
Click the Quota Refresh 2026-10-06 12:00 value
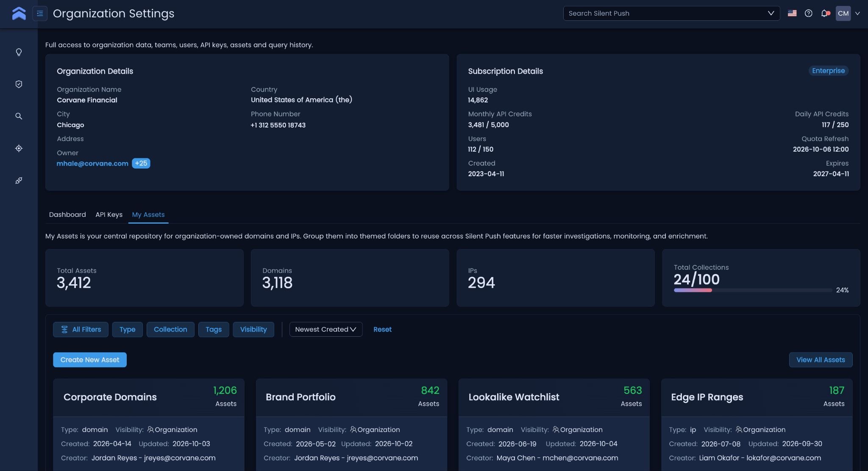point(821,149)
